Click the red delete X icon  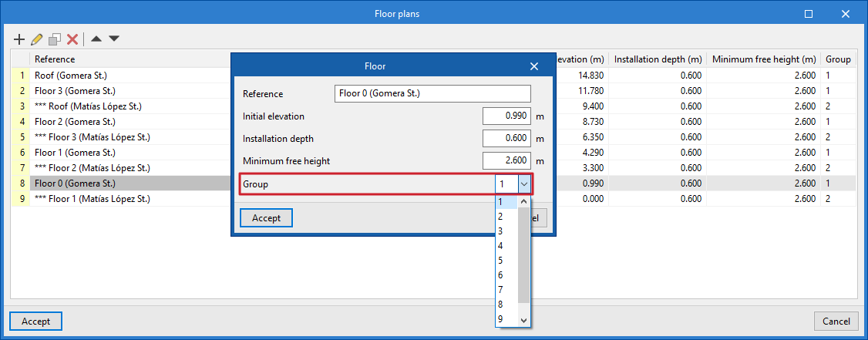(x=72, y=39)
